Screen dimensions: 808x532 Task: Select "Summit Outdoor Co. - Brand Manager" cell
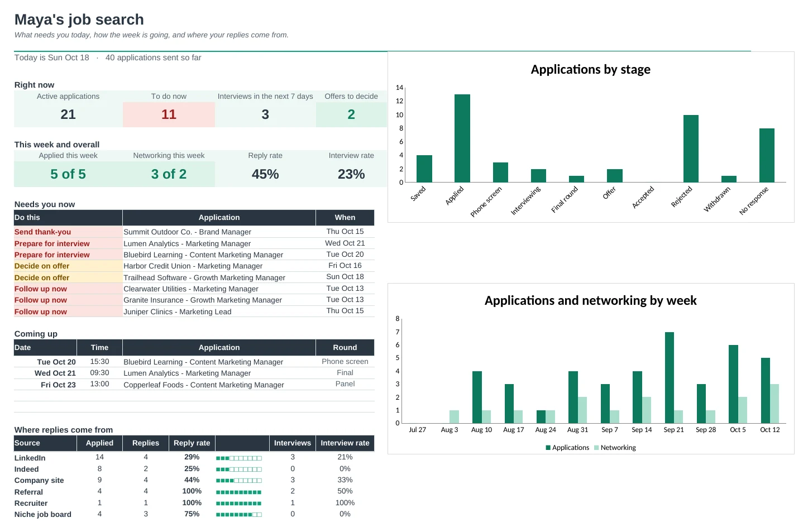tap(219, 232)
